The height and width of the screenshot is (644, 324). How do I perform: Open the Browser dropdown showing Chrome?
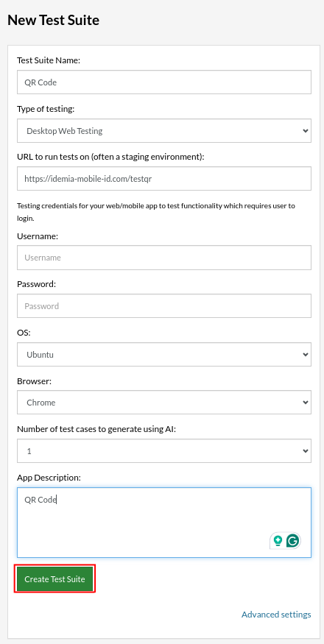pyautogui.click(x=164, y=403)
